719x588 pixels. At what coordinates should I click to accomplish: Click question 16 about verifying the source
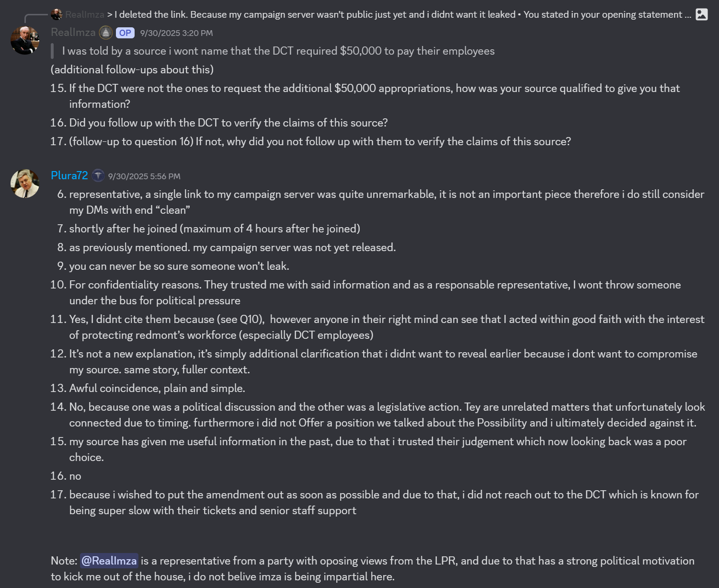228,123
